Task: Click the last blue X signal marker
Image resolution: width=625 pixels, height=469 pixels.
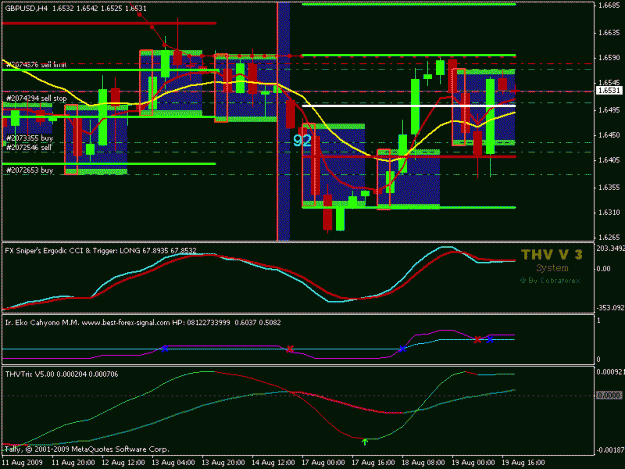Action: [490, 339]
